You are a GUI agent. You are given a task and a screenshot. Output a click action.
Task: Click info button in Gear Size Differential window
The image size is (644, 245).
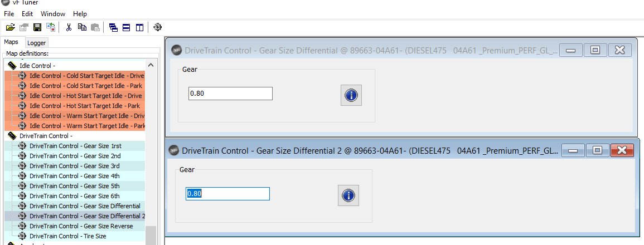351,95
